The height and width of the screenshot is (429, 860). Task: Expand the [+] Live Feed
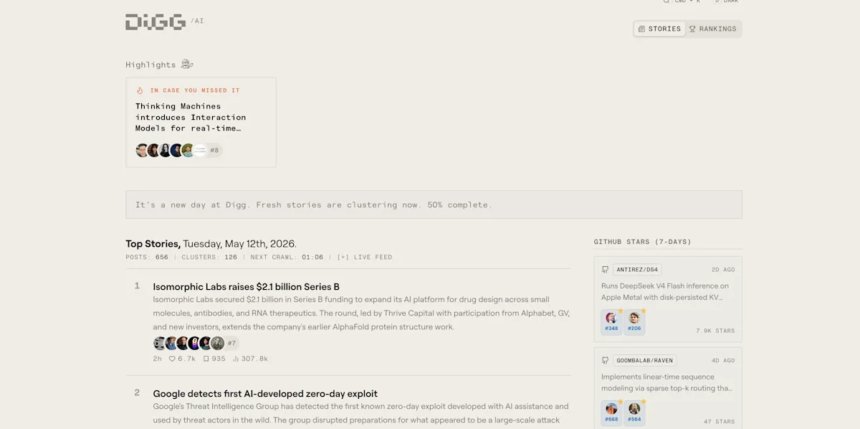[x=364, y=257]
